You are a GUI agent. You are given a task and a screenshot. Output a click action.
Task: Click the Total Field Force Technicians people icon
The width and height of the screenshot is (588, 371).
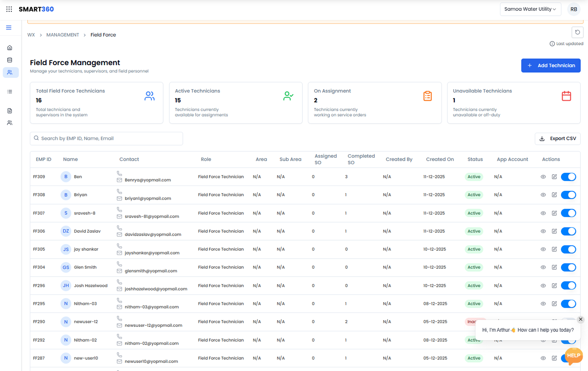150,96
